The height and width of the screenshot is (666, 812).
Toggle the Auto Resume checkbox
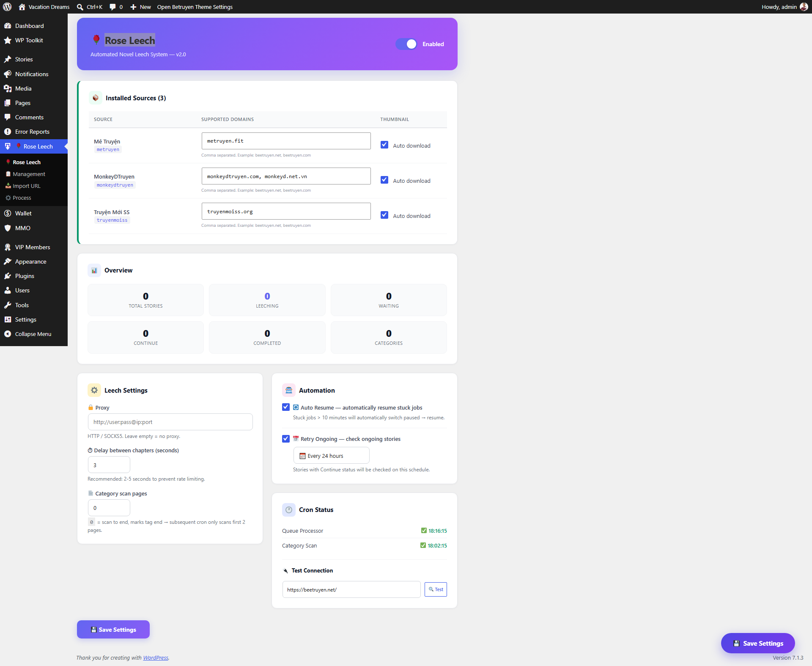pos(286,407)
